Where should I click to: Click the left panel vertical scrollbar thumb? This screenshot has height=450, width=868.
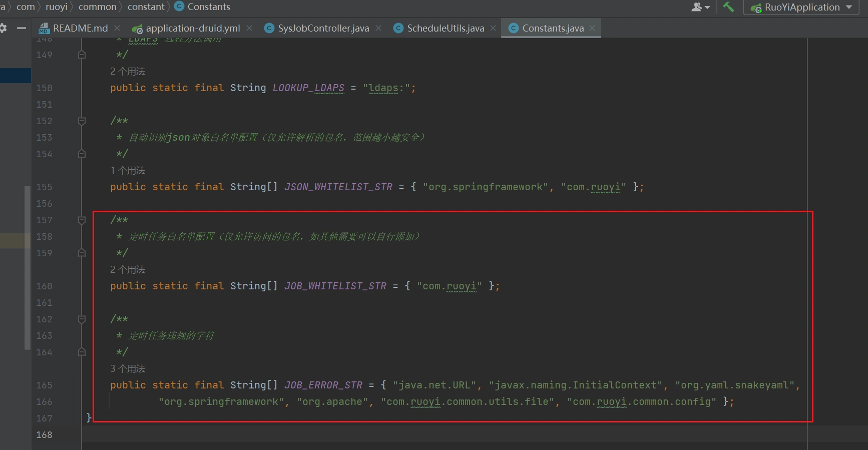coord(27,268)
